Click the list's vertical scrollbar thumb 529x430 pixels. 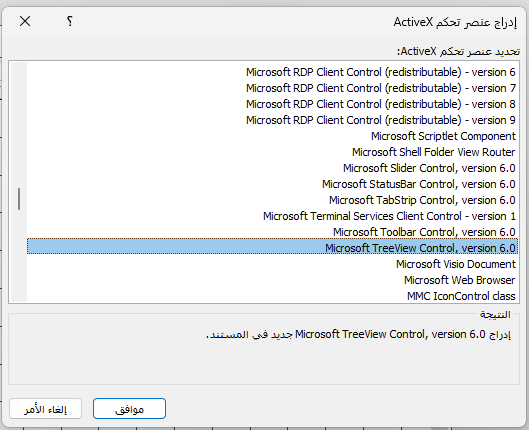pyautogui.click(x=19, y=199)
